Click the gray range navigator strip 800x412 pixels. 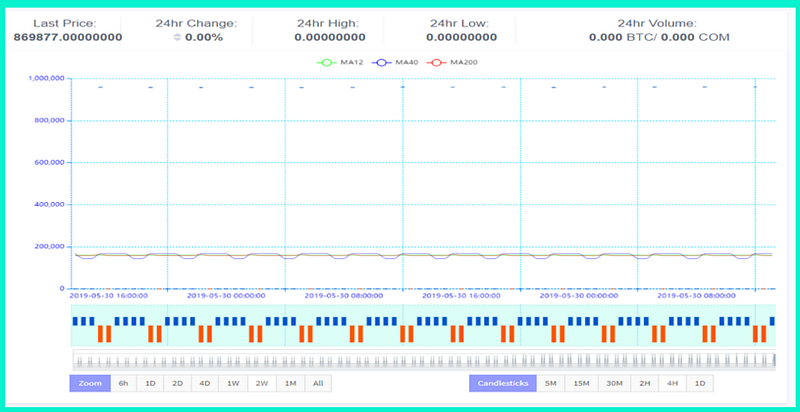point(424,360)
